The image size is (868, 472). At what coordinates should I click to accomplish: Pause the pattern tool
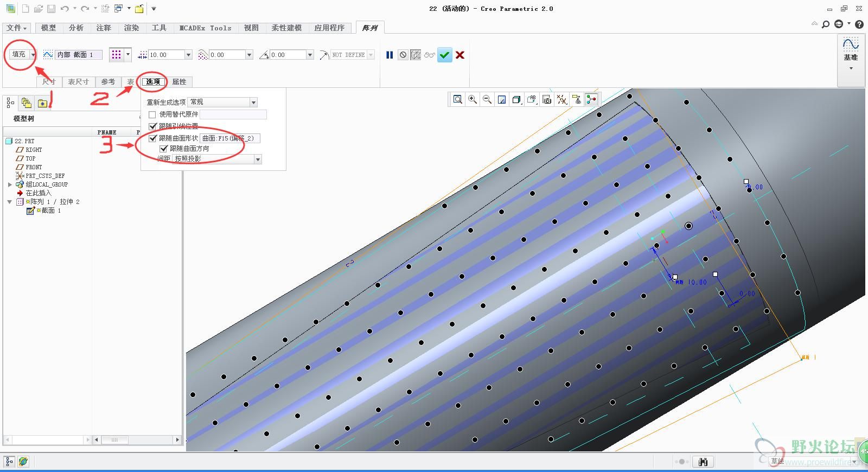pyautogui.click(x=390, y=55)
